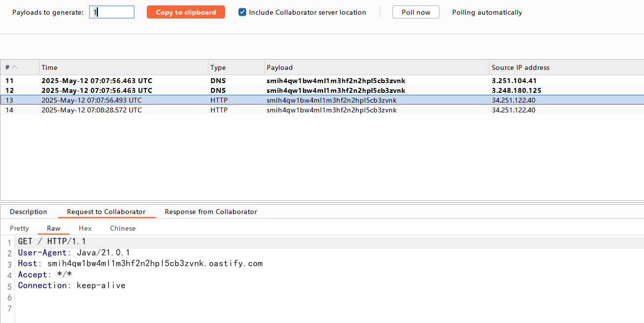
Task: Open the Chinese view tab
Action: click(x=123, y=228)
